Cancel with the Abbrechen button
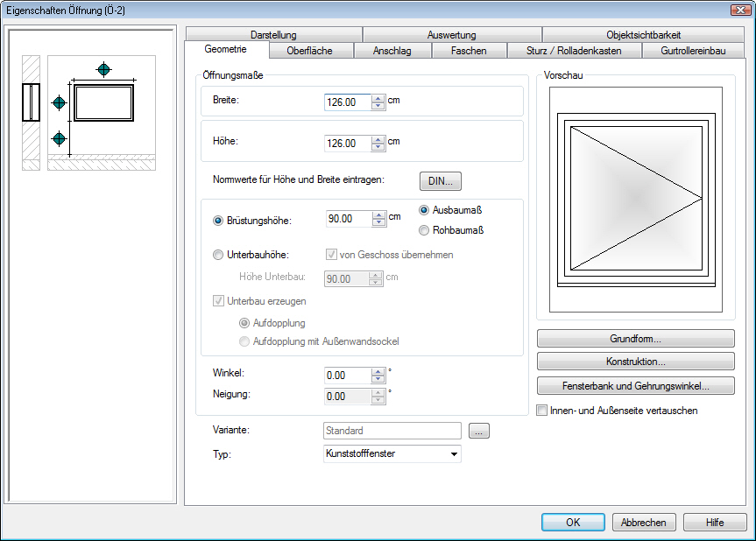756x541 pixels. [x=644, y=523]
